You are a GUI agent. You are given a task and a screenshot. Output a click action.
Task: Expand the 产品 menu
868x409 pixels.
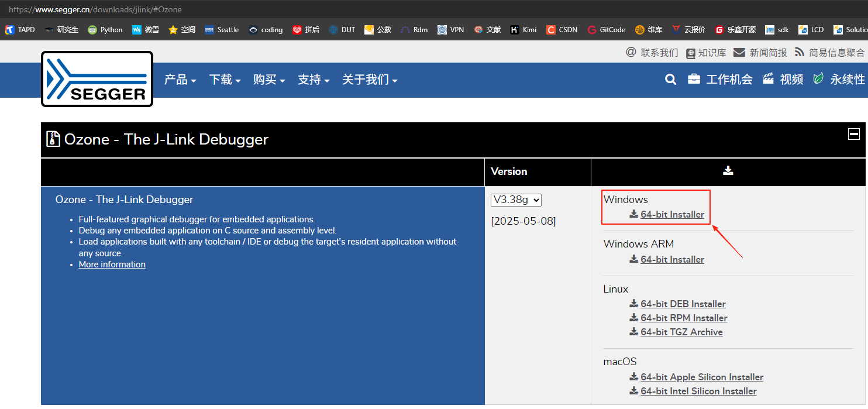click(180, 80)
